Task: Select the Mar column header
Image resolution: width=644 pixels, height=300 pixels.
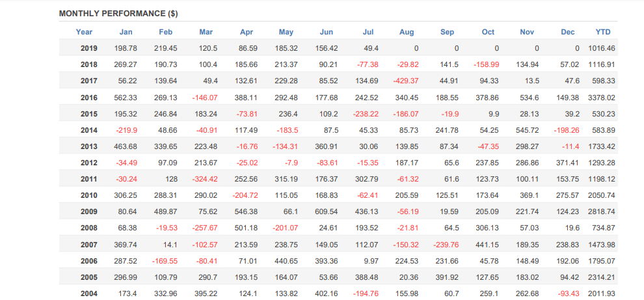Action: [206, 32]
